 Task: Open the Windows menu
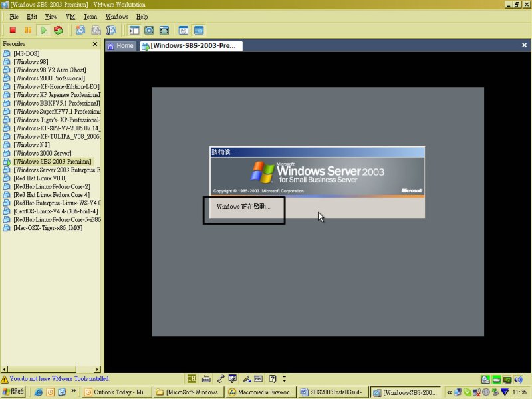117,17
